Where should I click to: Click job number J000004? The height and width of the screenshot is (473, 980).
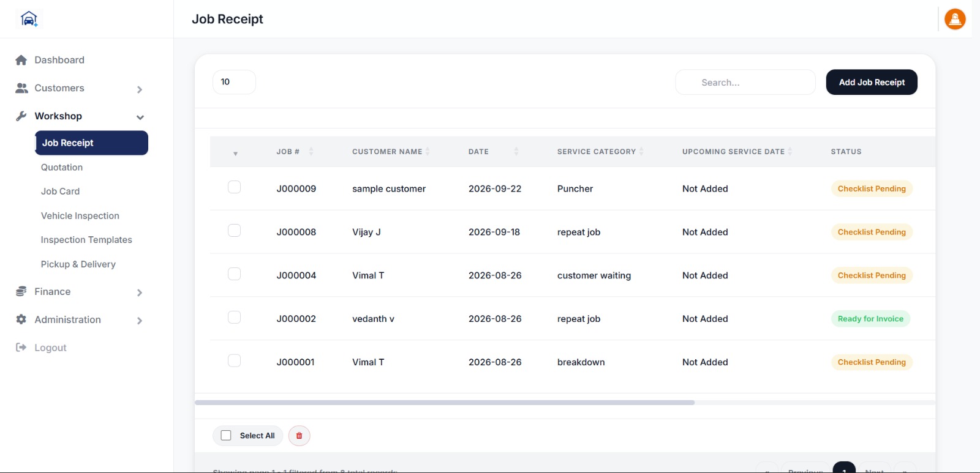pyautogui.click(x=296, y=275)
